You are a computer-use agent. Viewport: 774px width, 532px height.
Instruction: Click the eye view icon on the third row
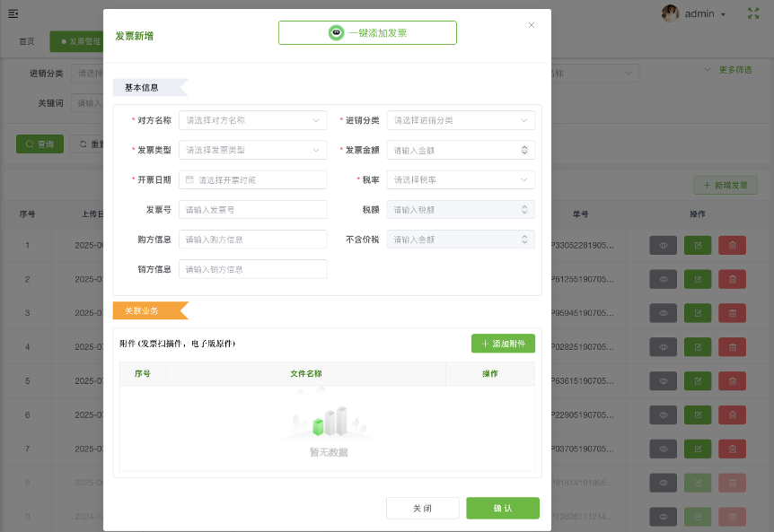coord(663,312)
